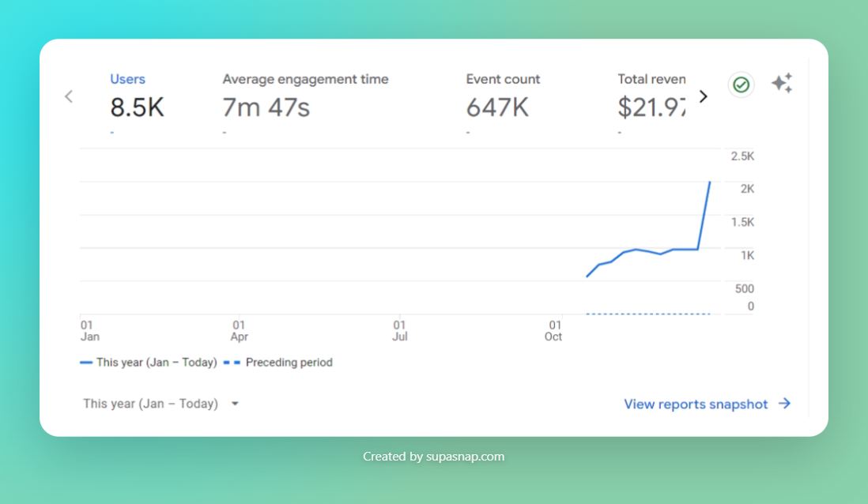Click the arrow icon beside View reports snapshot
Viewport: 868px width, 504px height.
pos(784,404)
